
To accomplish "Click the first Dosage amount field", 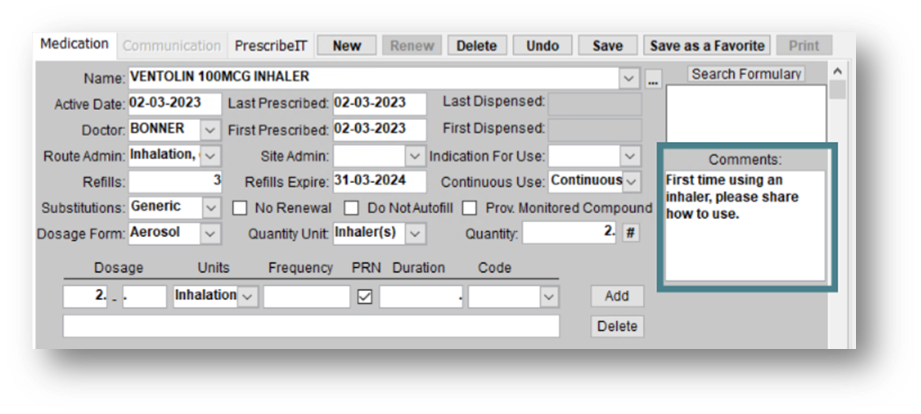I will click(x=85, y=297).
